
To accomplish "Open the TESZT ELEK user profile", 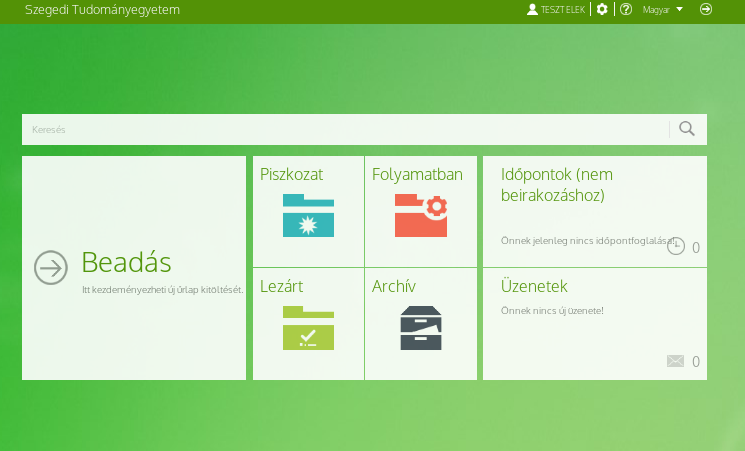I will (x=556, y=9).
